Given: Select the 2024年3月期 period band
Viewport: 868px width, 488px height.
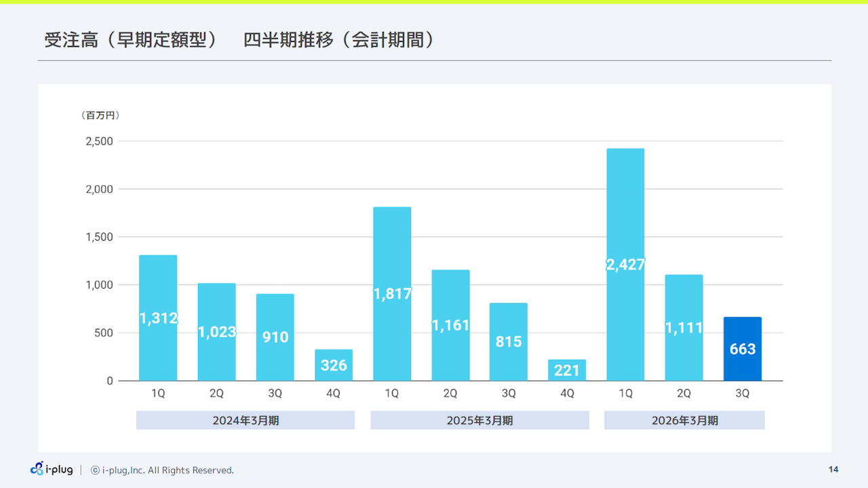Looking at the screenshot, I should point(245,420).
